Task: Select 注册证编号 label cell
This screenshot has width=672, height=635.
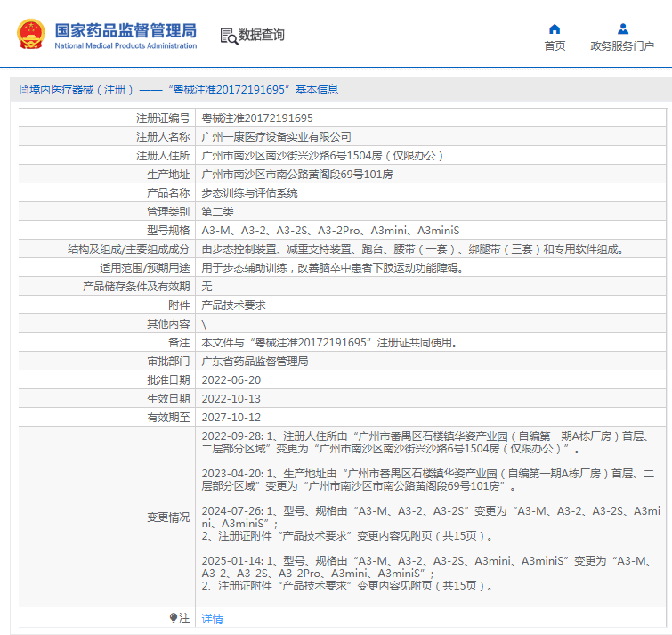Action: click(107, 118)
